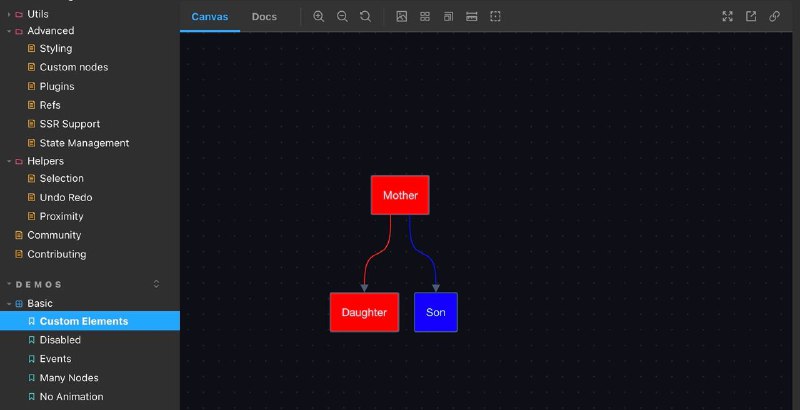Zoom out on the canvas
Screen dimensions: 800x410
click(342, 16)
